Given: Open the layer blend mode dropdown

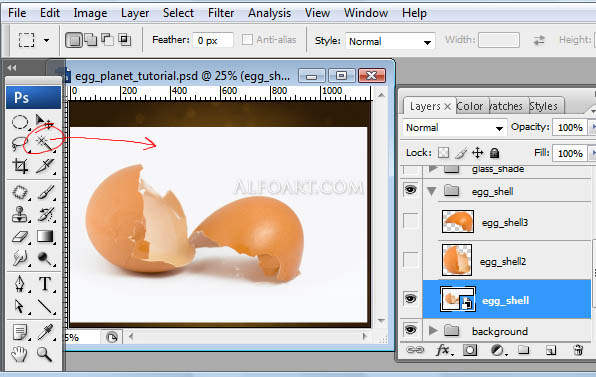Looking at the screenshot, I should tap(455, 128).
